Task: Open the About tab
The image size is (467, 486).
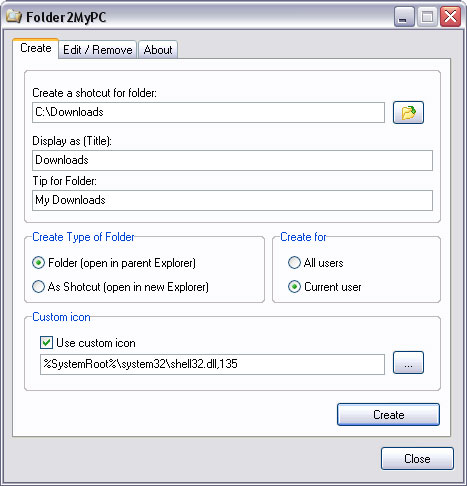Action: [158, 50]
